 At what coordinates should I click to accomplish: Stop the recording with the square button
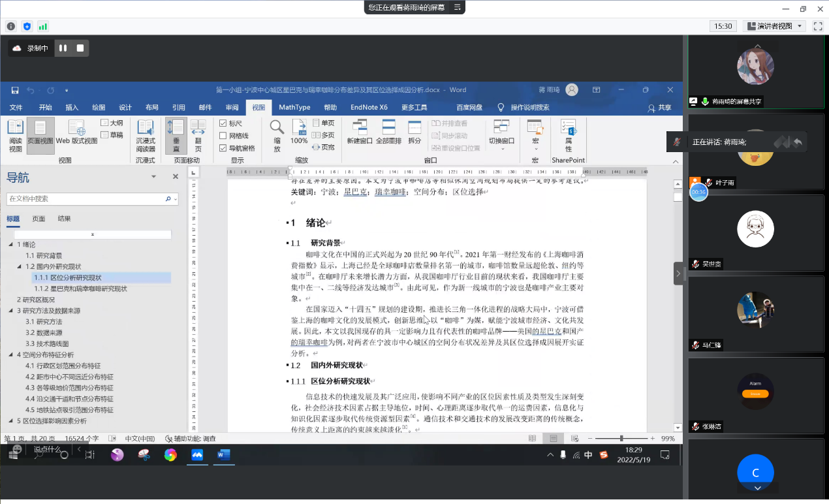80,48
